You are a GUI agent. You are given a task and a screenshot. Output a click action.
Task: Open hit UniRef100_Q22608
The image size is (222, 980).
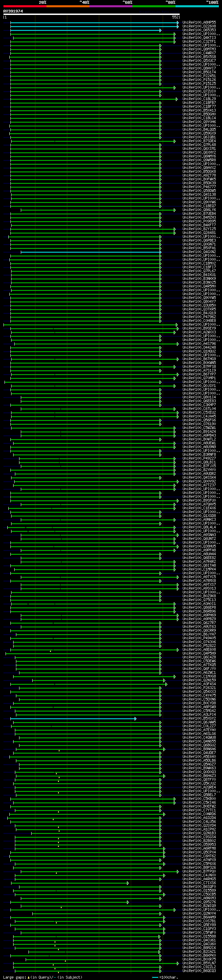point(199,26)
